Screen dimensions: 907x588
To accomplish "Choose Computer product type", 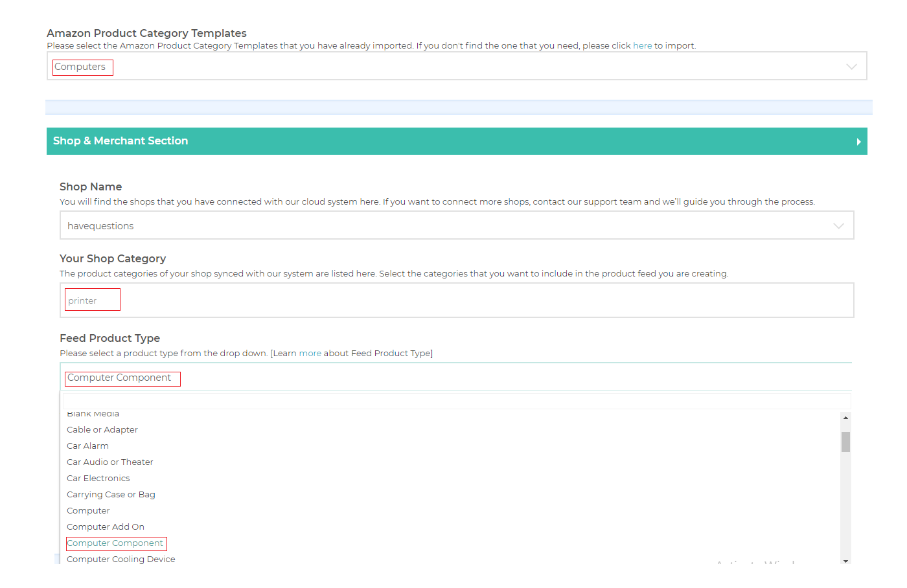I will [x=88, y=511].
